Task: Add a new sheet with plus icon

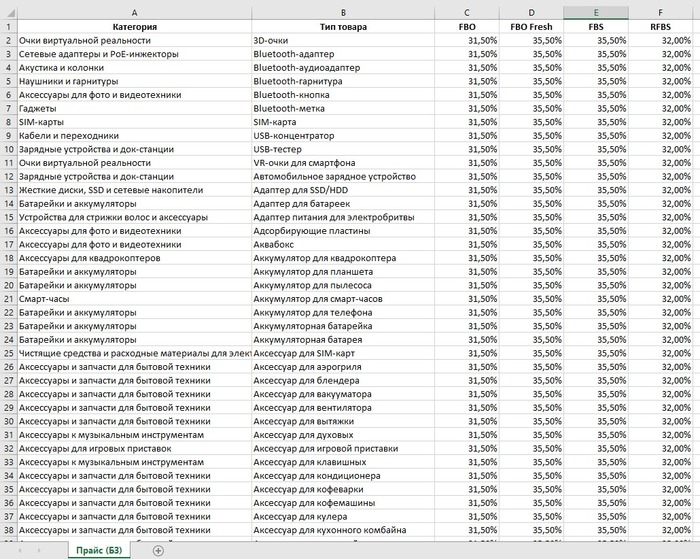Action: [x=158, y=551]
